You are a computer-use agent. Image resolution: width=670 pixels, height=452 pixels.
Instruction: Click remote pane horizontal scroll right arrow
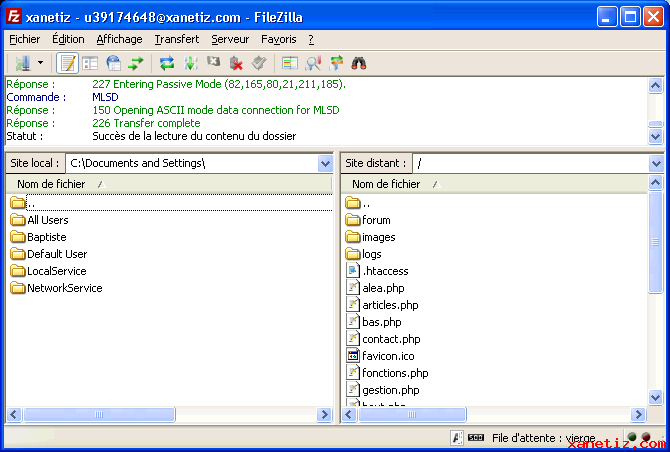point(638,414)
